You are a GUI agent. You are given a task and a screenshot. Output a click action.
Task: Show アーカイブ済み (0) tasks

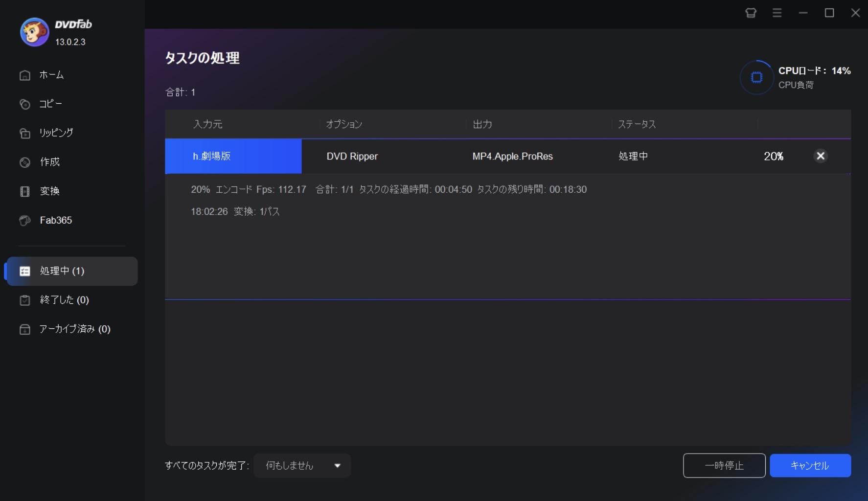(x=75, y=329)
